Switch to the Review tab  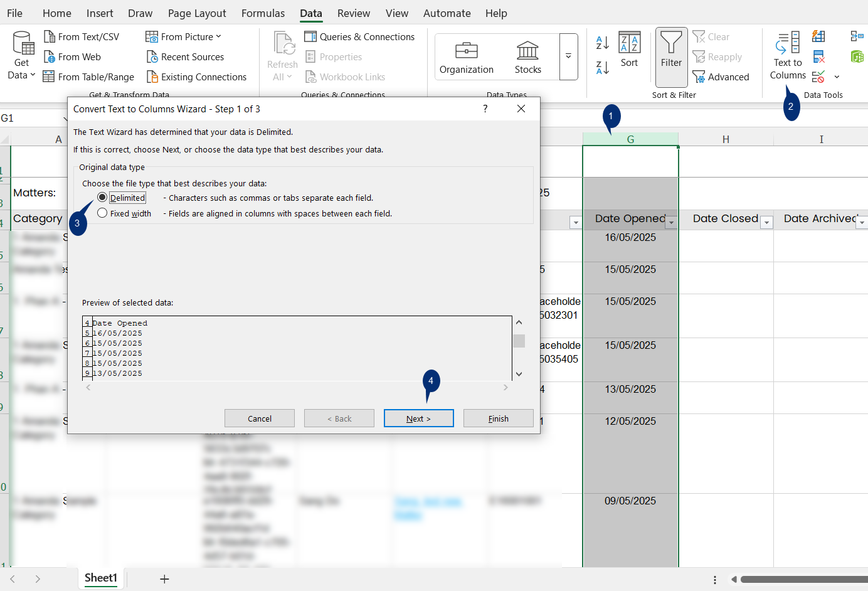click(x=354, y=13)
